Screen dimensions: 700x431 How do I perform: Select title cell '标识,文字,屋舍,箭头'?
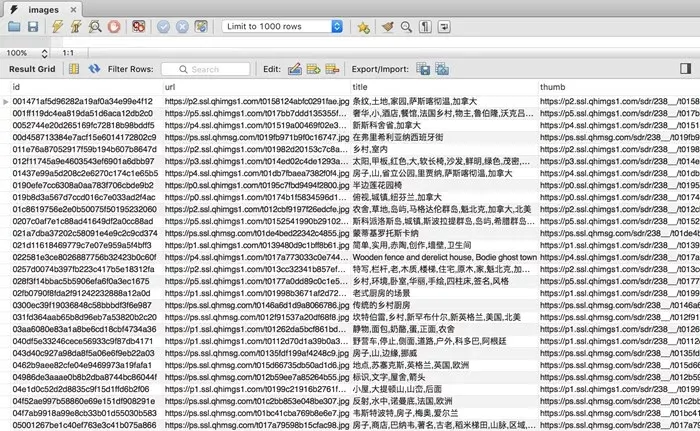445,377
